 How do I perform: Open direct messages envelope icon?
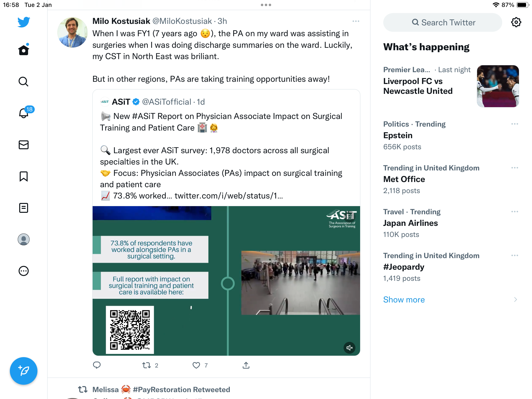(x=24, y=145)
